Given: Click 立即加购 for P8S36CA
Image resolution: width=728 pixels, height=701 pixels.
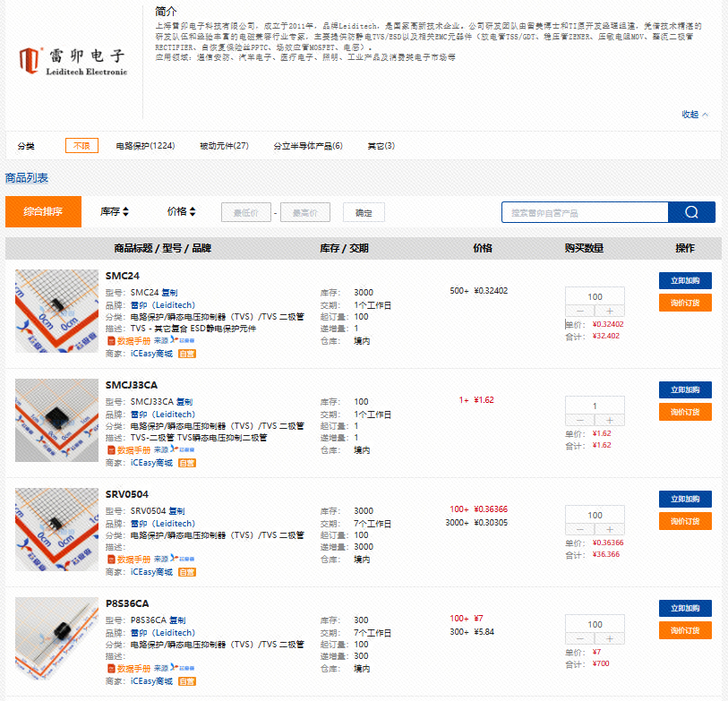Looking at the screenshot, I should click(x=685, y=608).
